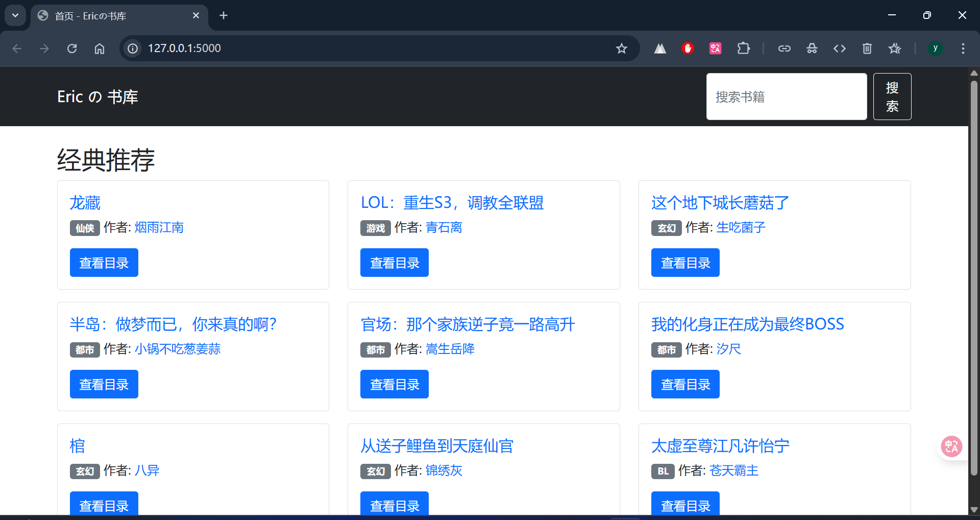Open the Extensions puzzle piece menu
The image size is (980, 520).
(743, 49)
